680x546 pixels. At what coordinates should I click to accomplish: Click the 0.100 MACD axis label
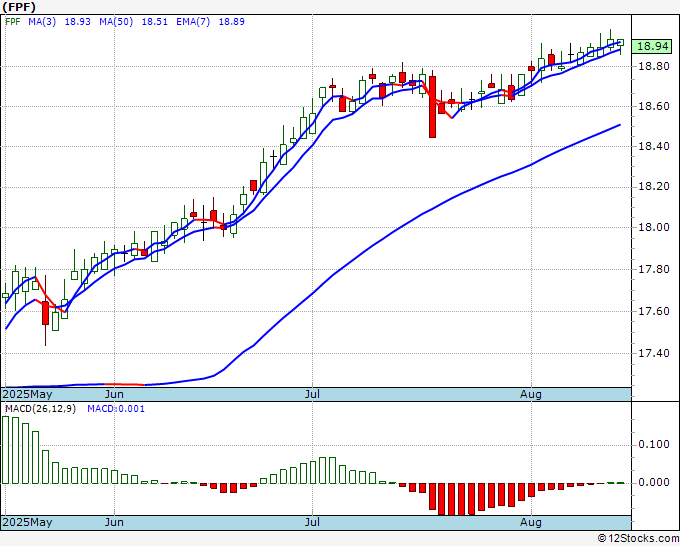click(654, 444)
